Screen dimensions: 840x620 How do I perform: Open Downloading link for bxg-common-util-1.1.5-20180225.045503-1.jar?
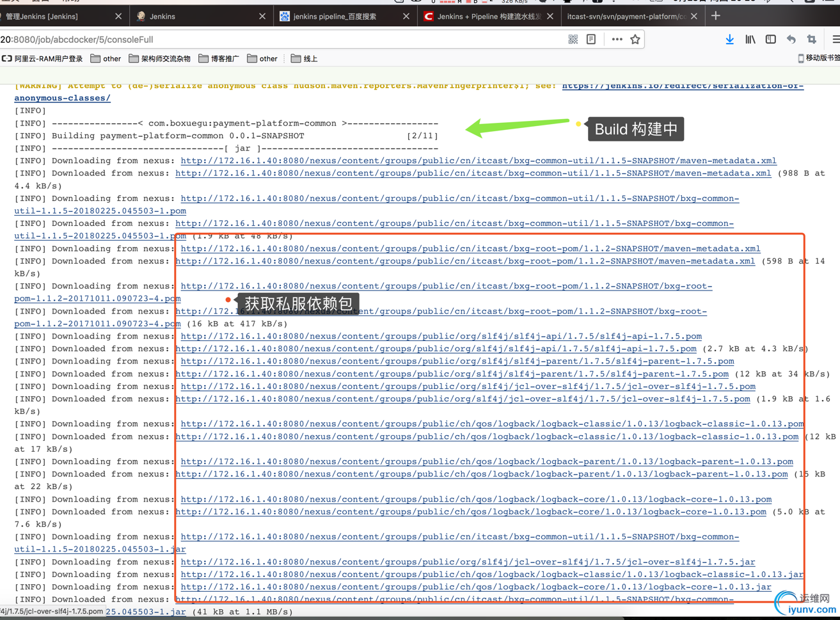[459, 537]
